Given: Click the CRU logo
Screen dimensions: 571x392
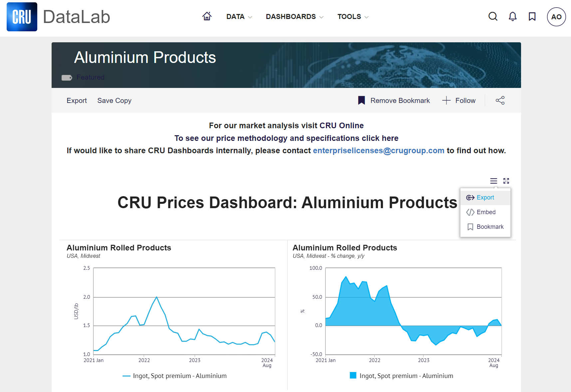Looking at the screenshot, I should [x=22, y=17].
